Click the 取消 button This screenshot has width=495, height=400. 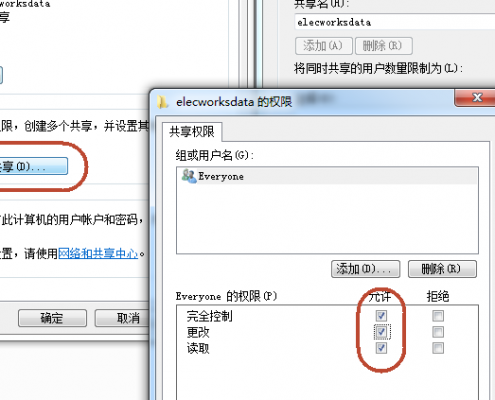click(122, 318)
